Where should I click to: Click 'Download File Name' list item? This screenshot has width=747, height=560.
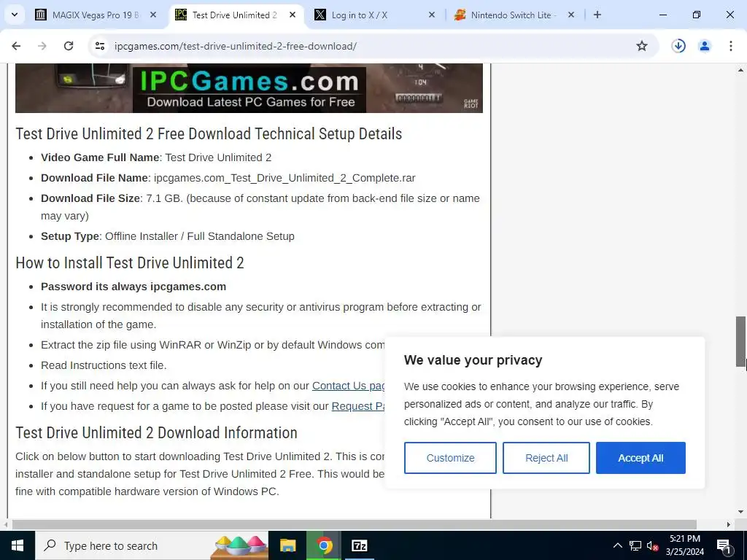click(228, 178)
